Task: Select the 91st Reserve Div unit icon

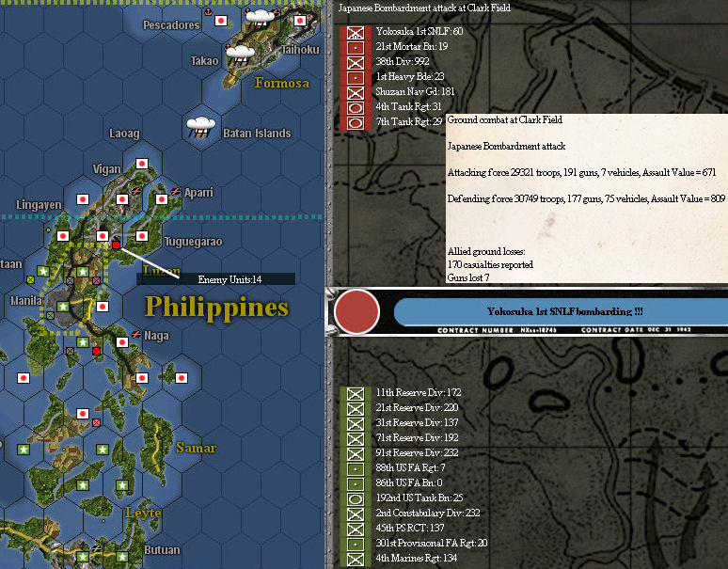Action: coord(356,453)
